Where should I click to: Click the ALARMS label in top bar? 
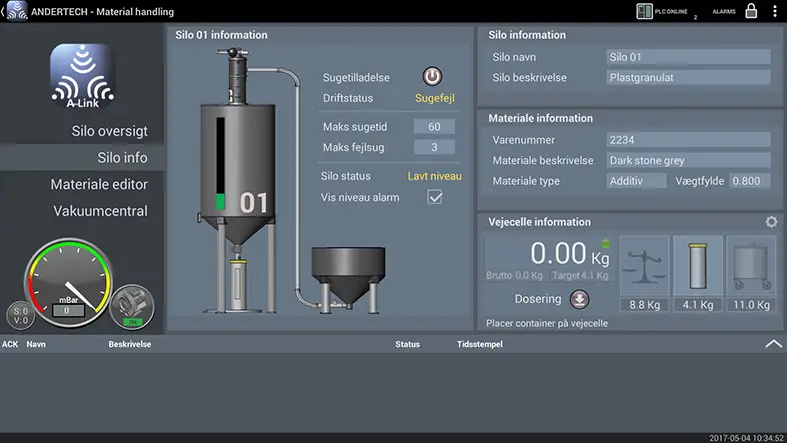pos(724,11)
